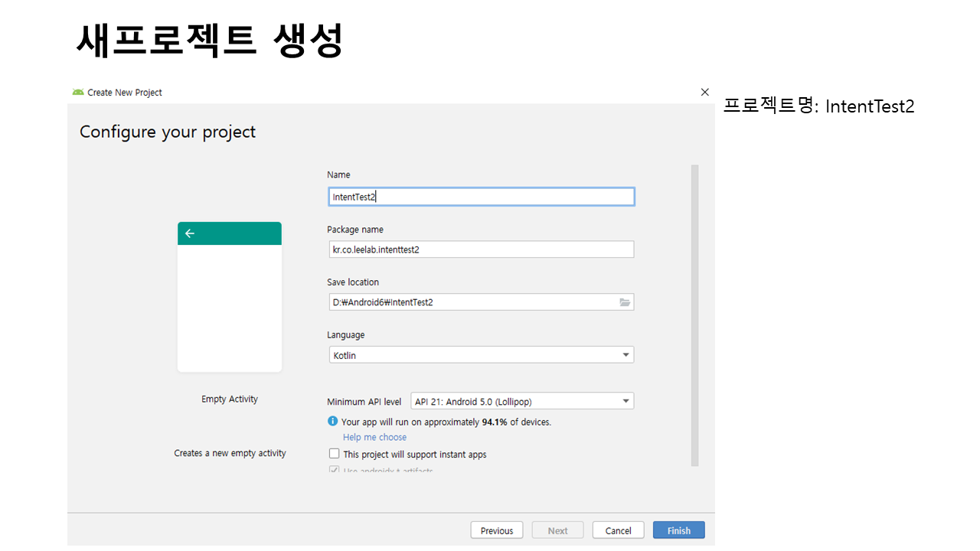Go back with the Previous button
The width and height of the screenshot is (980, 551).
coord(497,530)
